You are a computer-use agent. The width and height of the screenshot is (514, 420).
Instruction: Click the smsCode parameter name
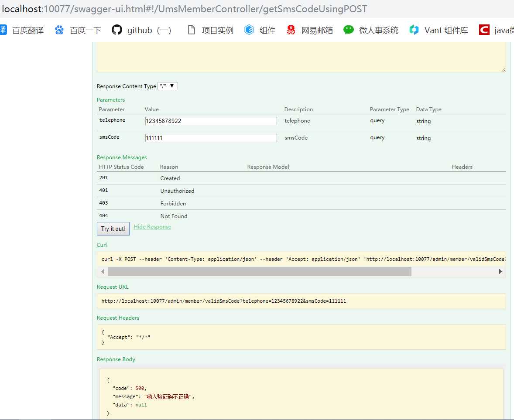(109, 137)
